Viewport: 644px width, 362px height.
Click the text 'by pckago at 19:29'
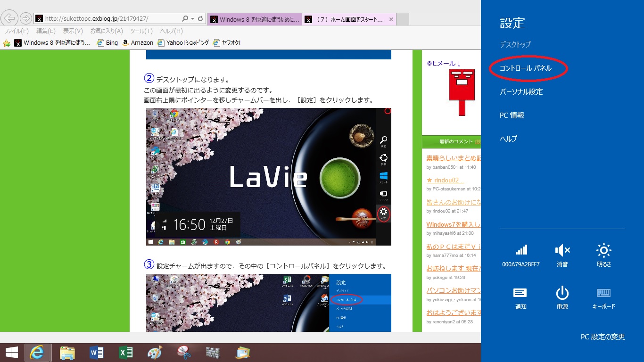446,278
